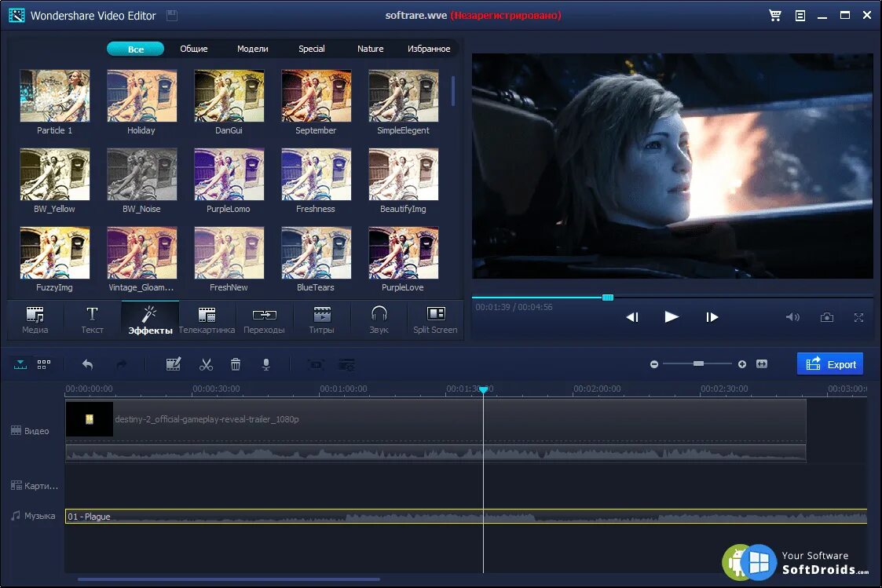882x588 pixels.
Task: Select the destiny-2 video clip on timeline
Action: point(436,431)
